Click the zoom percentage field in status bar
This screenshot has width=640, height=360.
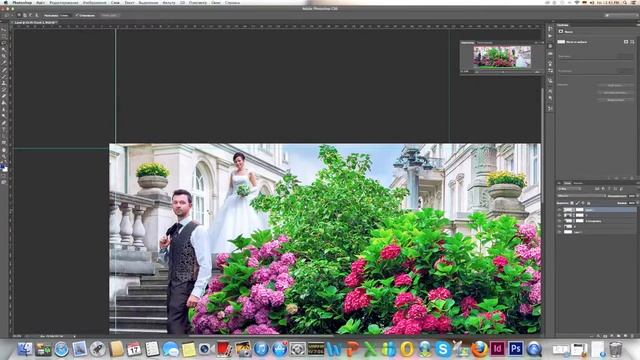17,336
